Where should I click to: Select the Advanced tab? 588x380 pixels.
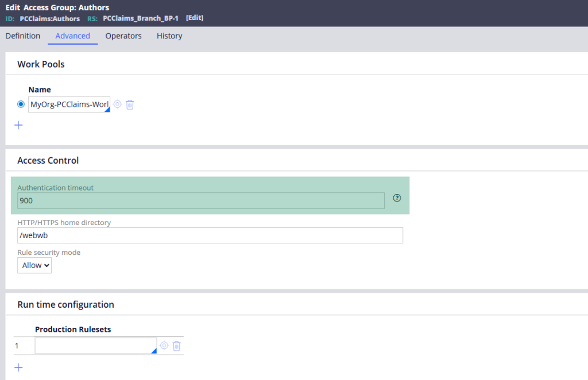pos(73,36)
